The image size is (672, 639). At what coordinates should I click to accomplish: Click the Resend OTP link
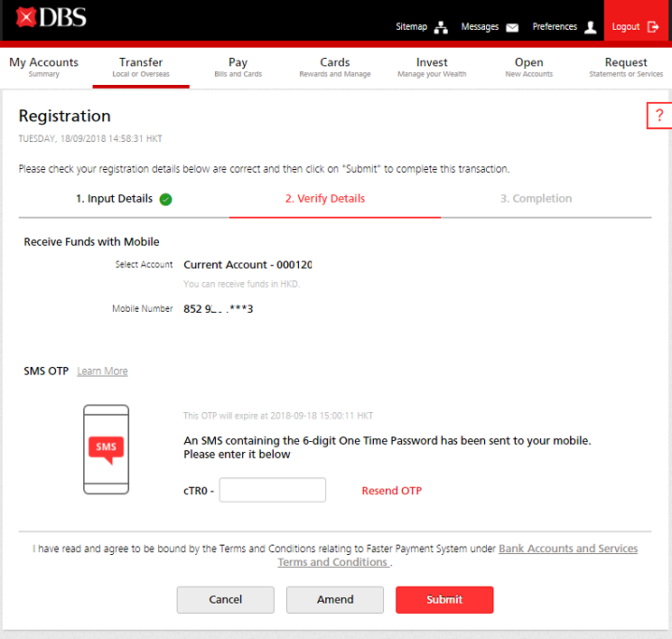click(391, 491)
